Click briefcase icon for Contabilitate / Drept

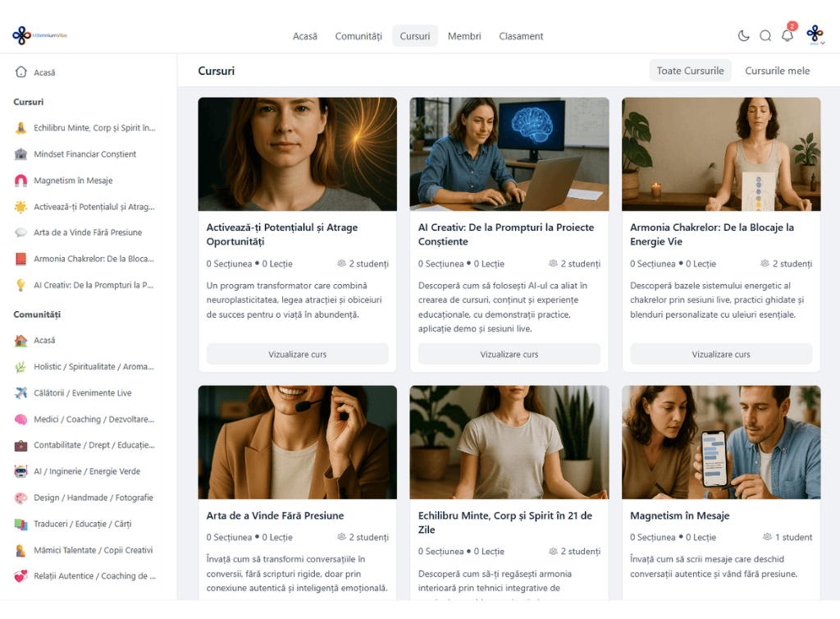click(21, 445)
